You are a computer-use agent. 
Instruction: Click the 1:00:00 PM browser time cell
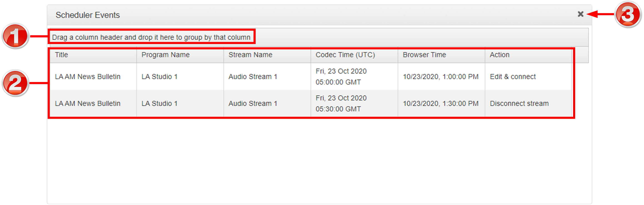pos(440,77)
